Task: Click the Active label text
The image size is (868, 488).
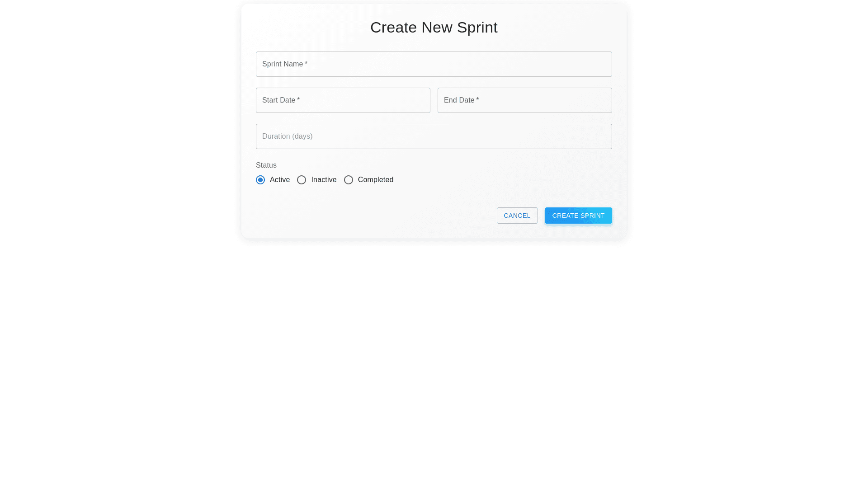Action: [280, 180]
